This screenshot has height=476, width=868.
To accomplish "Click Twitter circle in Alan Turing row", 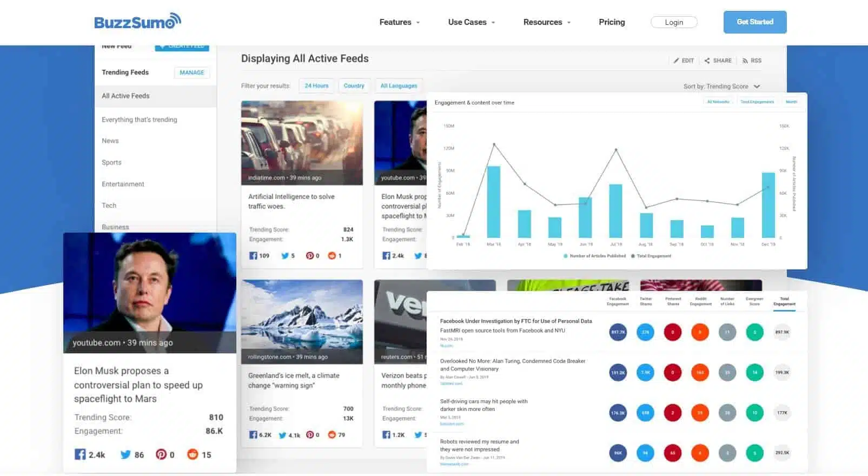I will (x=645, y=372).
